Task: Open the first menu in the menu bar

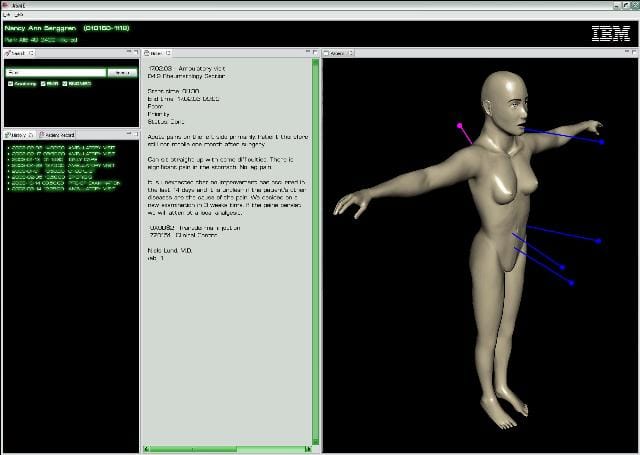Action: point(7,15)
